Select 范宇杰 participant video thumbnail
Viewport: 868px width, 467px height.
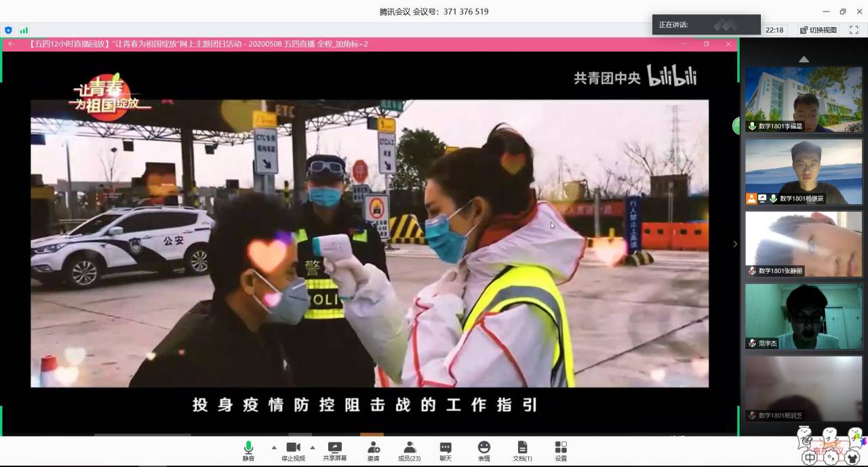(804, 316)
